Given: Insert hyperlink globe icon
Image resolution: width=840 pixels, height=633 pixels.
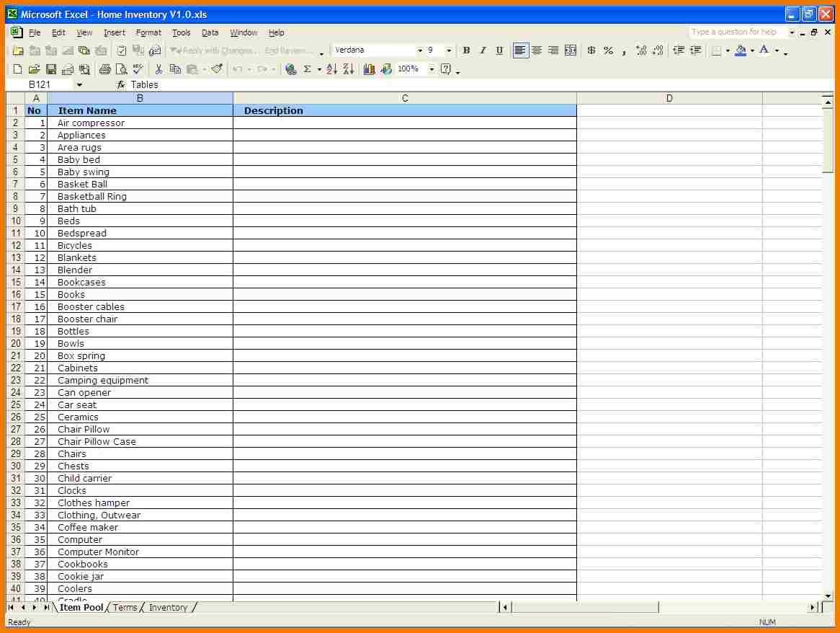Looking at the screenshot, I should pos(291,69).
